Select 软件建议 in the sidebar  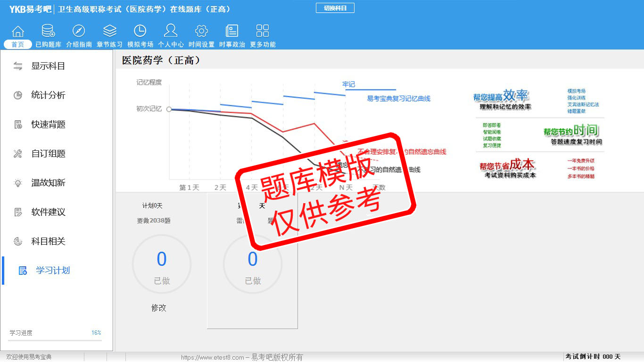(48, 212)
